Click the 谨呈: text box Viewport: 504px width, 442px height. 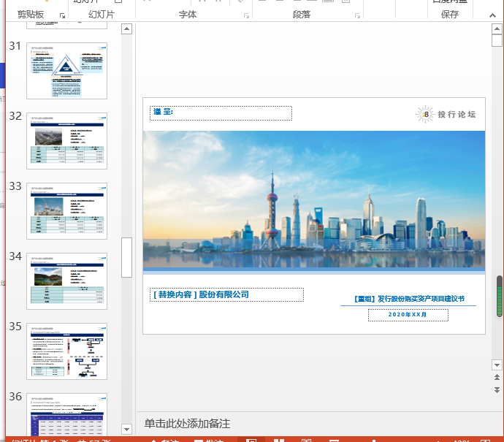pos(221,113)
